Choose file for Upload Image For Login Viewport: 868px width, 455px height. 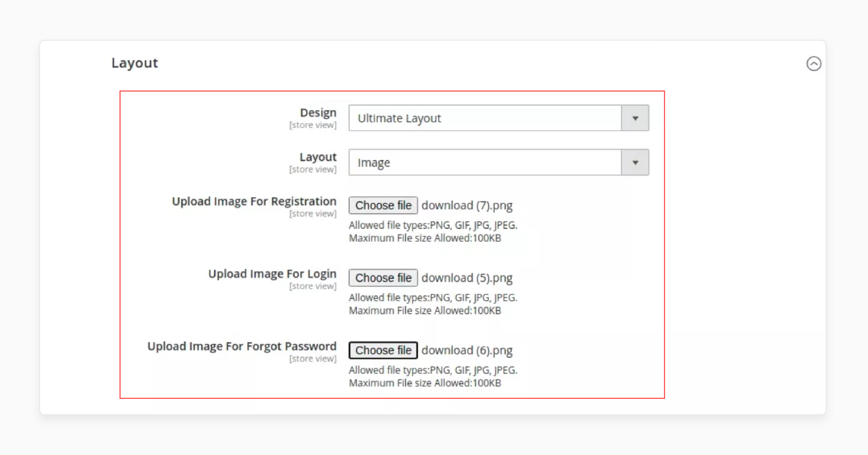click(383, 278)
